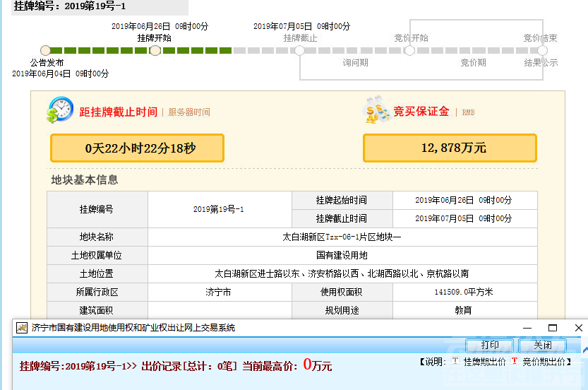This screenshot has width=588, height=390.
Task: Select the 挂牌截止 timeline marker
Action: pos(299,50)
